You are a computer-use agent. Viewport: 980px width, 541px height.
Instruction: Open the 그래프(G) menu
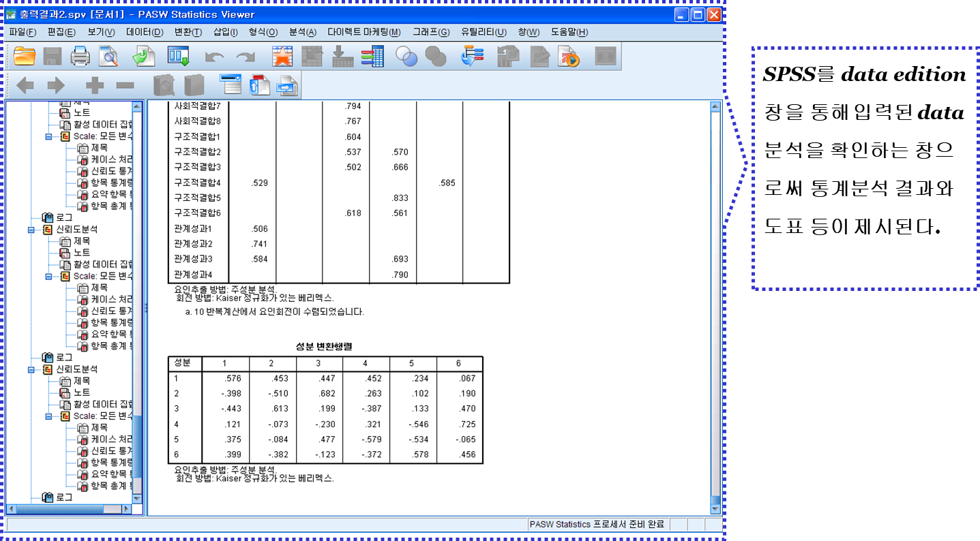tap(430, 32)
